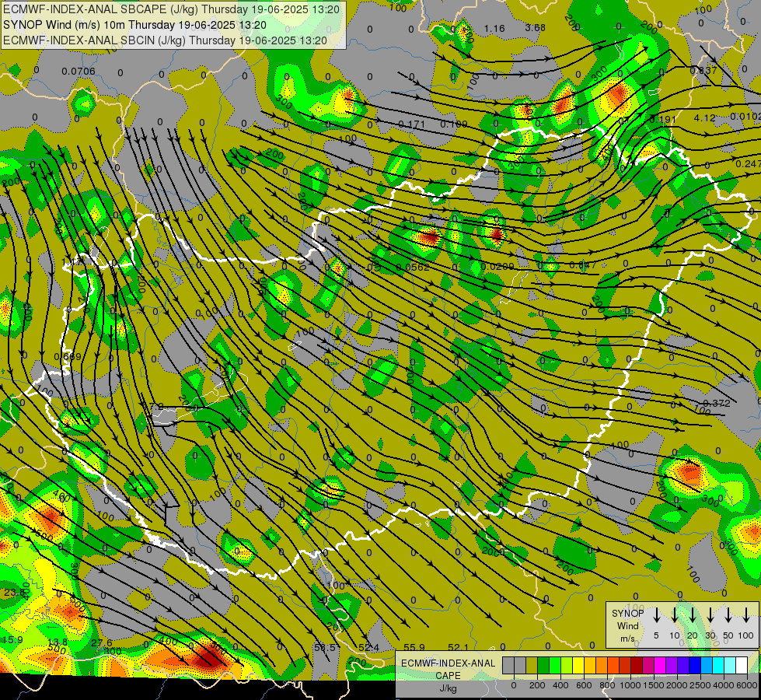Click the map value 4.12

pos(704,117)
